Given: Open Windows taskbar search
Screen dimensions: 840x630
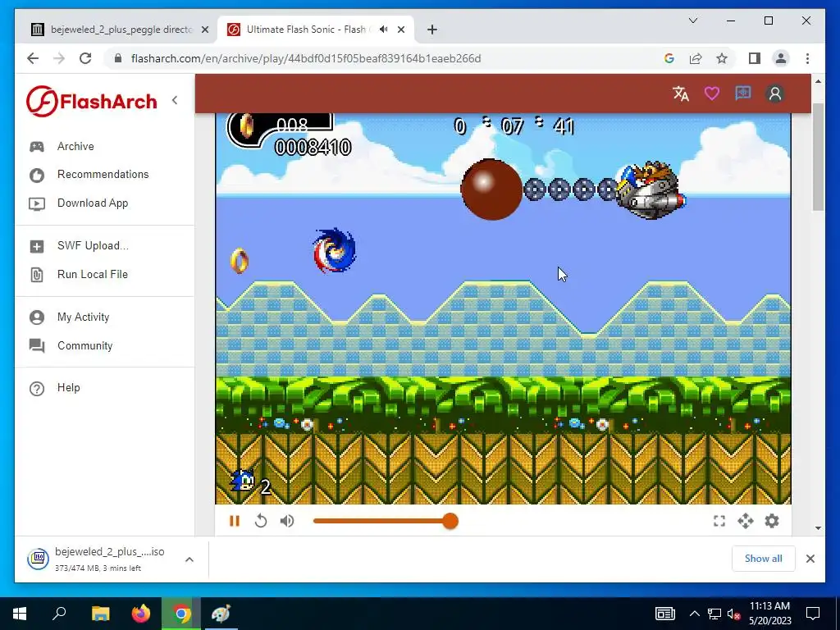Looking at the screenshot, I should (x=59, y=614).
